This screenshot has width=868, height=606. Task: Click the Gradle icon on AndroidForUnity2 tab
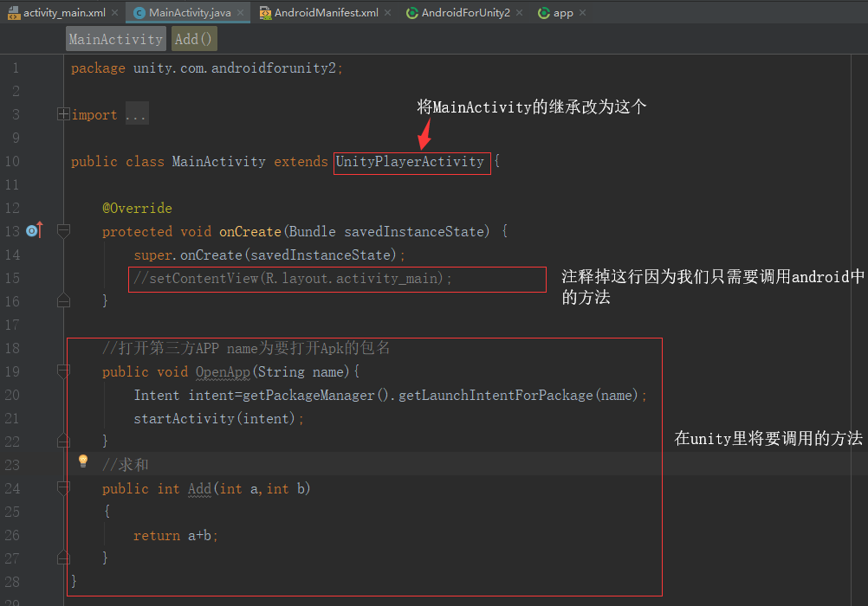pos(411,13)
